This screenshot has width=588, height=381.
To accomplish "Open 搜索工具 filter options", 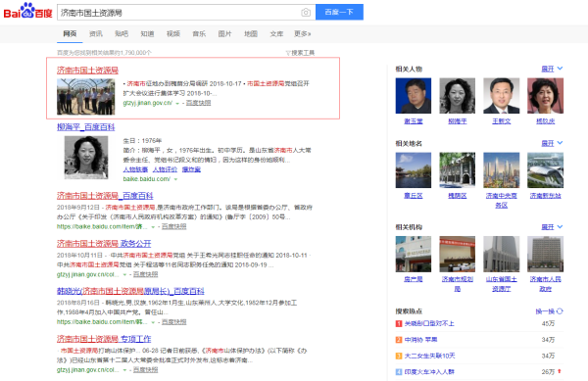I will [x=301, y=53].
